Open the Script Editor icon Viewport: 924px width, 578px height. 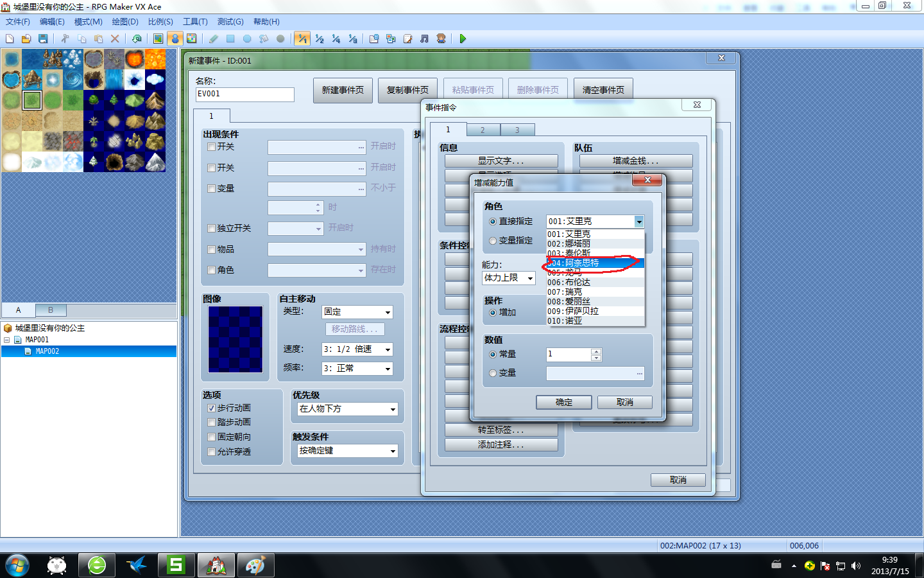407,39
